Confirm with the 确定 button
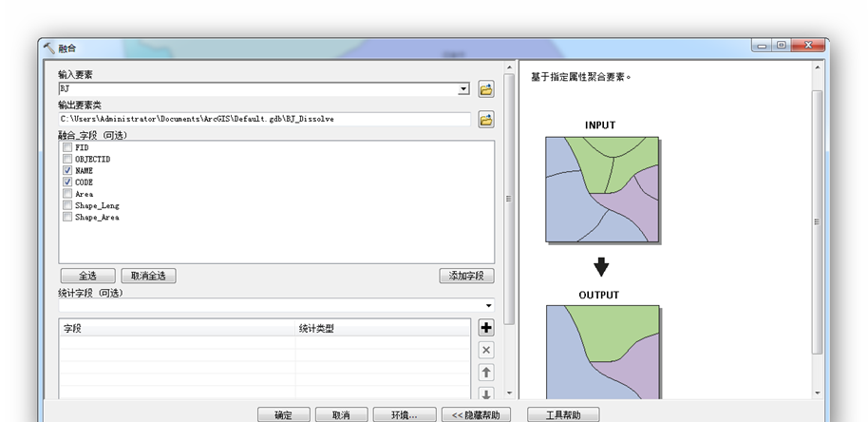Screen dimensions: 868x422 (x=283, y=414)
